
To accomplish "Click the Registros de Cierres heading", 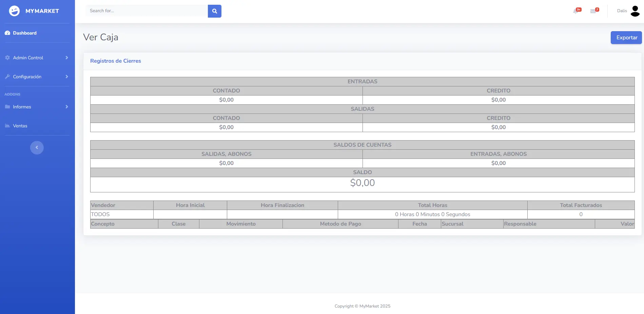I will tap(116, 61).
